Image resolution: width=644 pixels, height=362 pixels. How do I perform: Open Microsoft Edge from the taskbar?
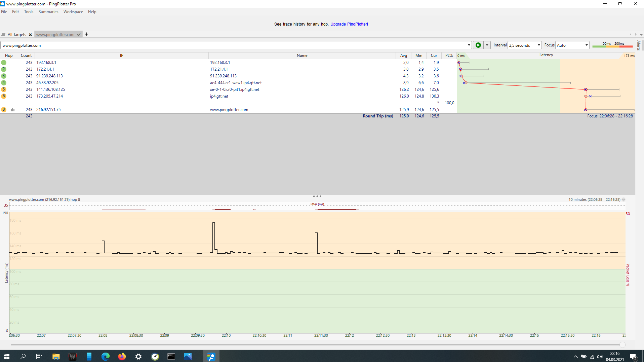click(105, 356)
